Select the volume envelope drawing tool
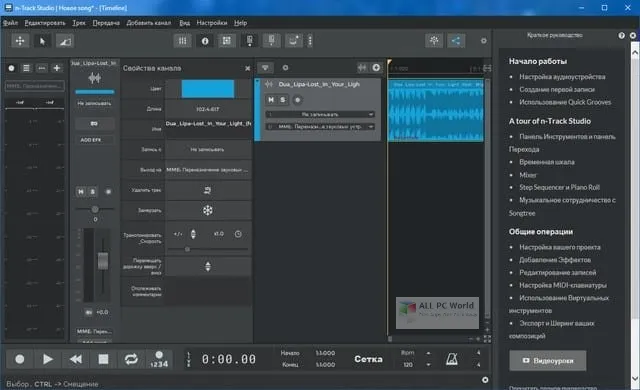 pyautogui.click(x=64, y=41)
